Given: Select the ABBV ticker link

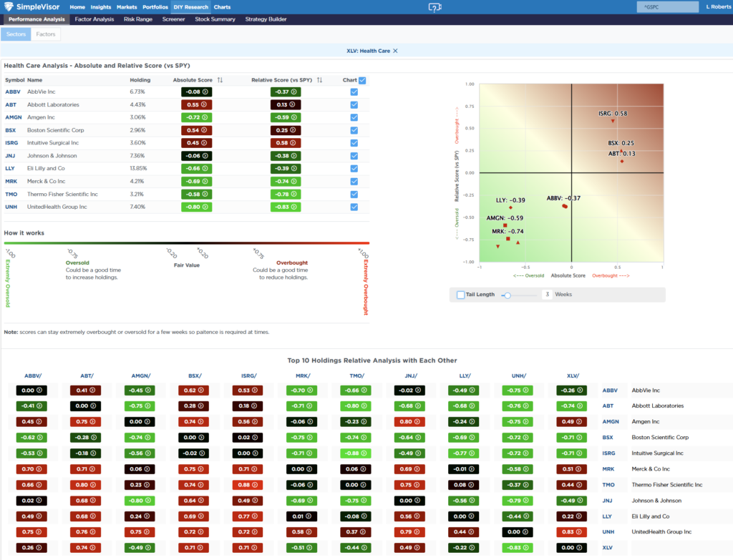Looking at the screenshot, I should 11,92.
